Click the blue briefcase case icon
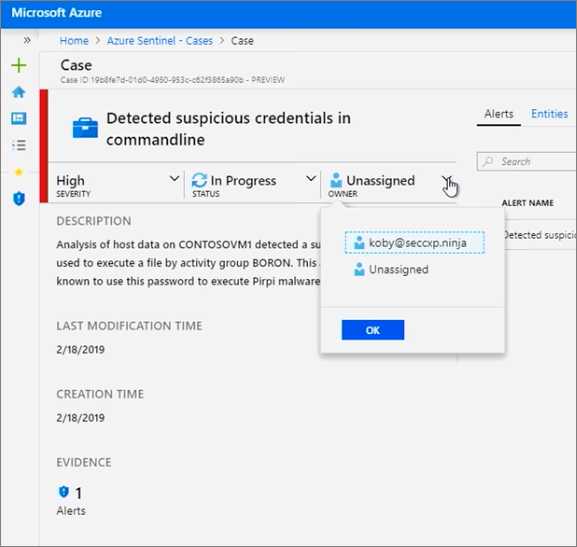The width and height of the screenshot is (577, 547). [85, 128]
